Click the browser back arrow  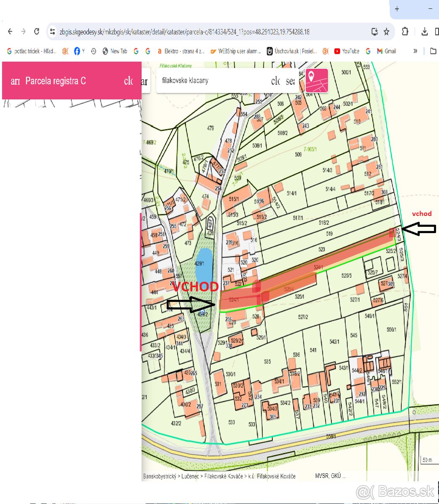click(x=10, y=31)
